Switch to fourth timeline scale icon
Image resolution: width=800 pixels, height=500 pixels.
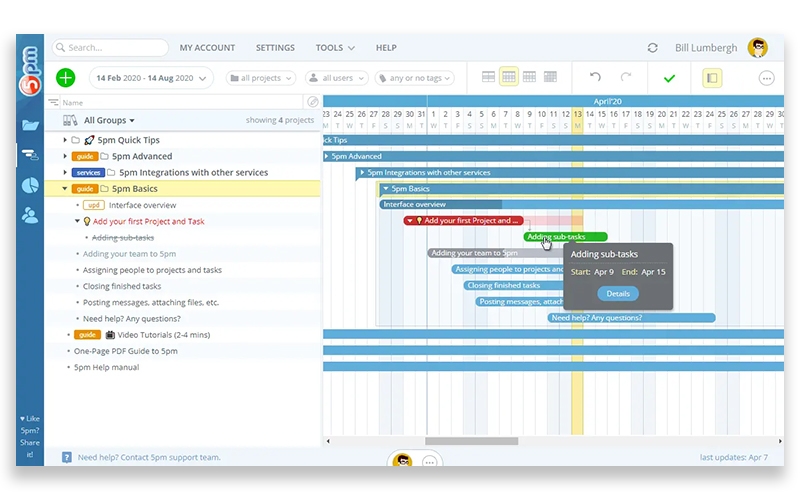550,77
